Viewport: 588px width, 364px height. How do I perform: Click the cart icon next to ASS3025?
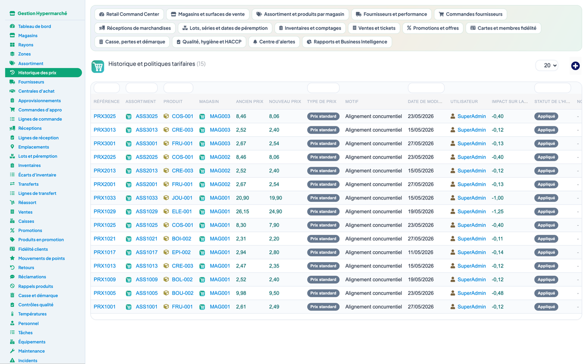click(128, 117)
